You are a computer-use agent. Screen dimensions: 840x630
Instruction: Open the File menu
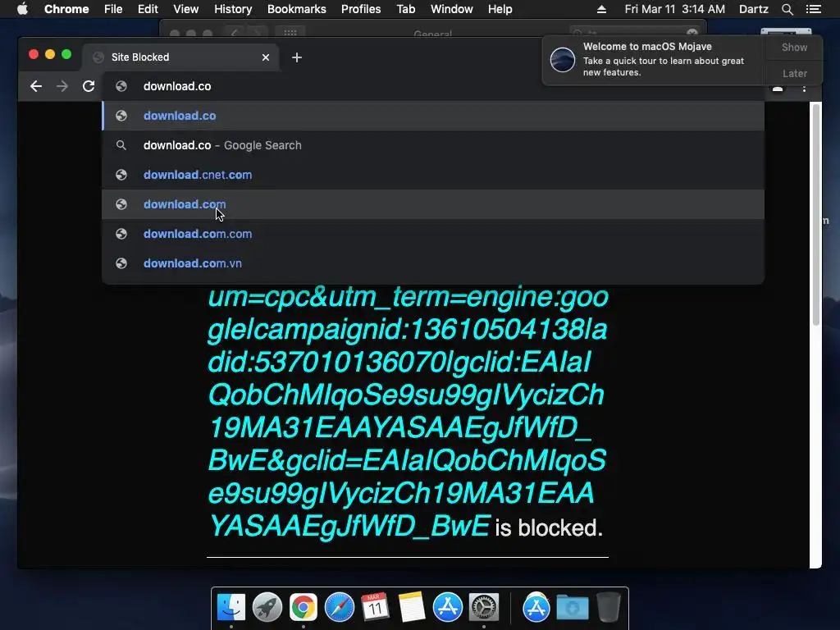coord(113,9)
